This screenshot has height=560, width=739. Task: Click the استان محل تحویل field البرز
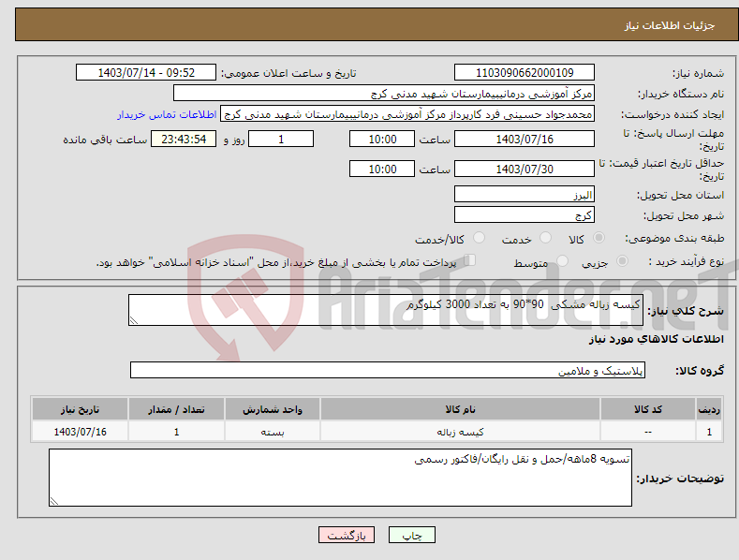pos(525,194)
